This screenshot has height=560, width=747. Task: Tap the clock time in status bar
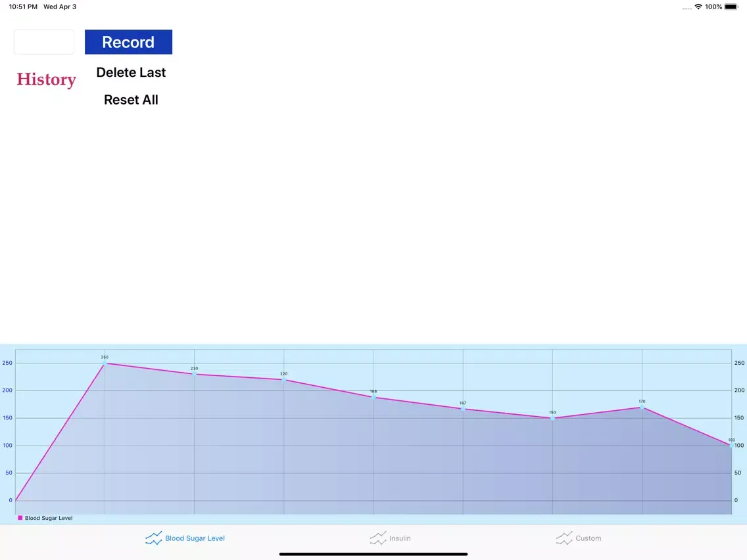point(23,7)
